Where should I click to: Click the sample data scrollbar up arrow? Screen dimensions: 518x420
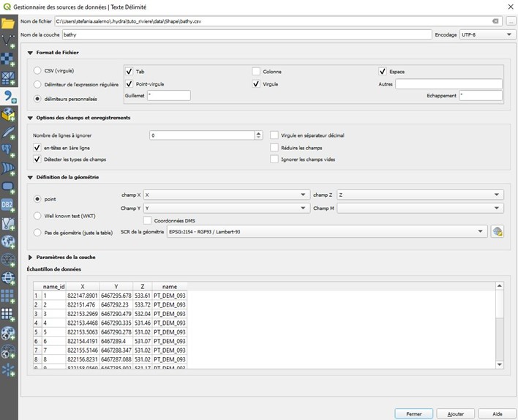tap(500, 286)
